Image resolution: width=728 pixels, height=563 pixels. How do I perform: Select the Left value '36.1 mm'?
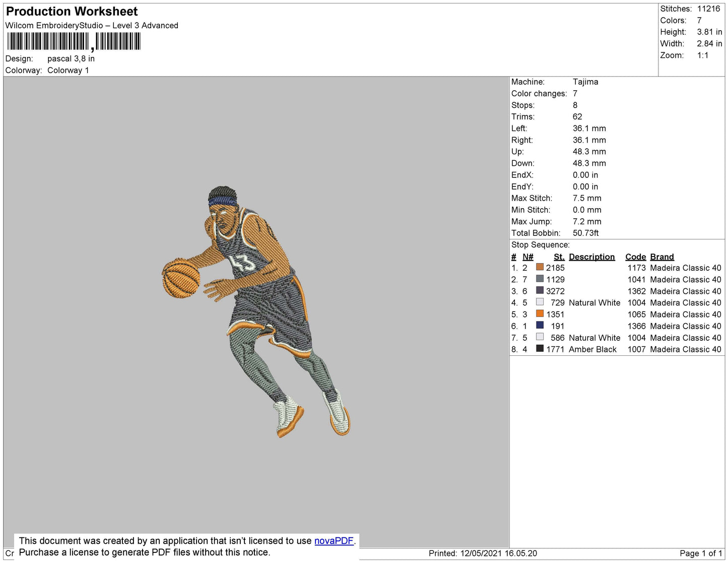coord(589,128)
